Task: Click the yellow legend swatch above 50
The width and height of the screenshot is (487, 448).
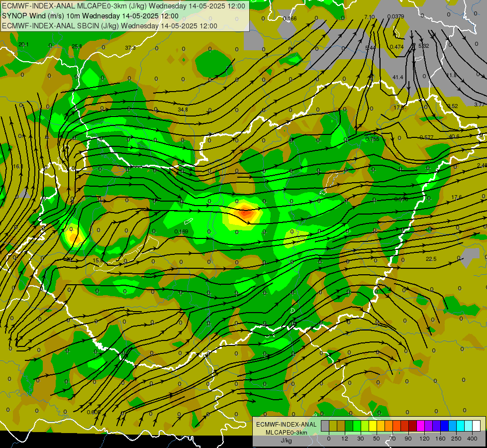Action: (x=373, y=426)
